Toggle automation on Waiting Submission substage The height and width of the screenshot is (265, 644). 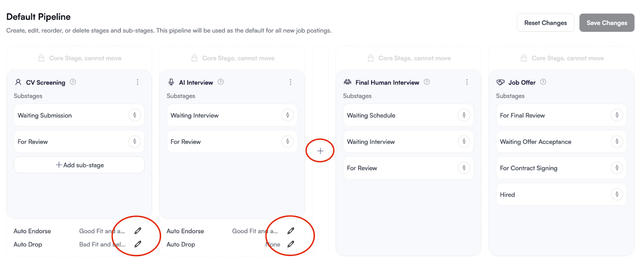click(134, 115)
